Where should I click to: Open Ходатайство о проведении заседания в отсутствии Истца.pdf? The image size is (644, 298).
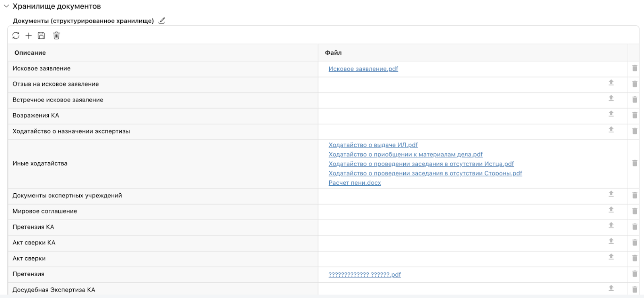pos(421,164)
